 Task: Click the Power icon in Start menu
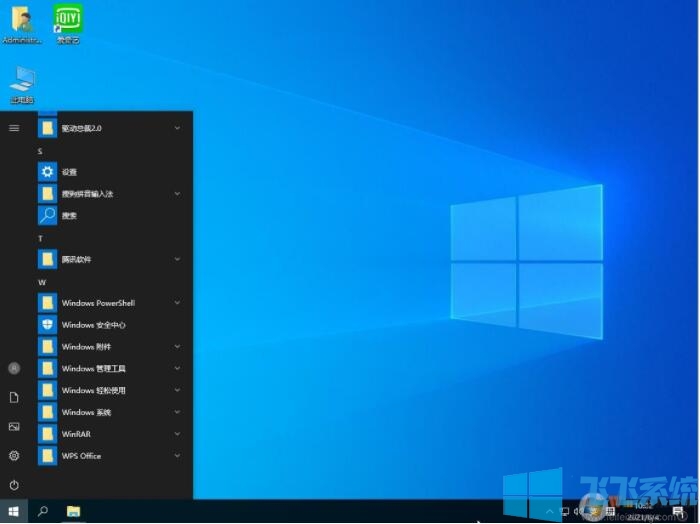(x=14, y=485)
